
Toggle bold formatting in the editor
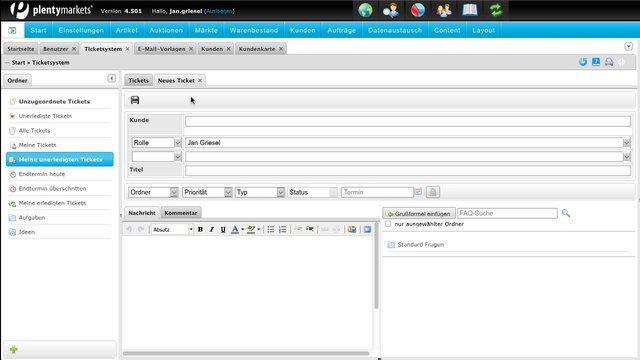tap(200, 229)
